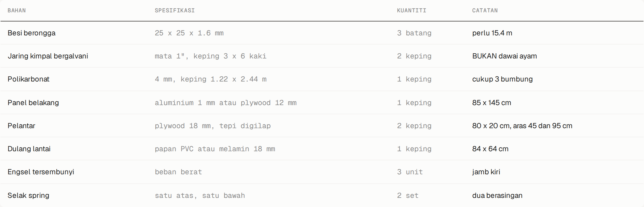Viewport: 644px width, 207px height.
Task: Select the Jaring kimpal bergalvani cell
Action: [48, 56]
